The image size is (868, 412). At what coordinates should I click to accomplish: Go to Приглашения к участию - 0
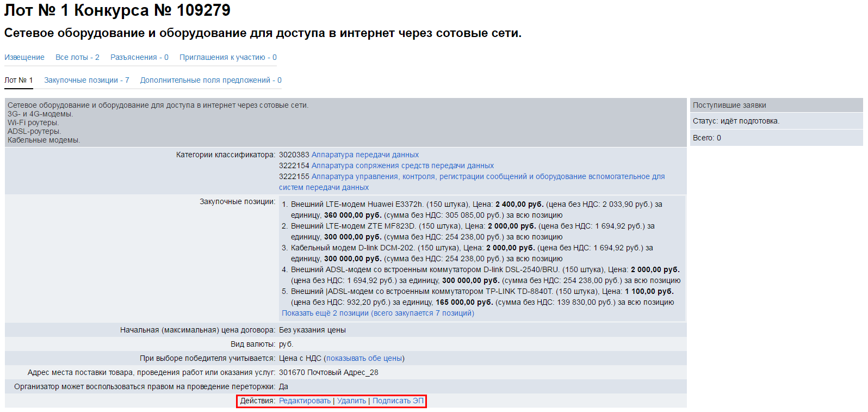click(228, 57)
